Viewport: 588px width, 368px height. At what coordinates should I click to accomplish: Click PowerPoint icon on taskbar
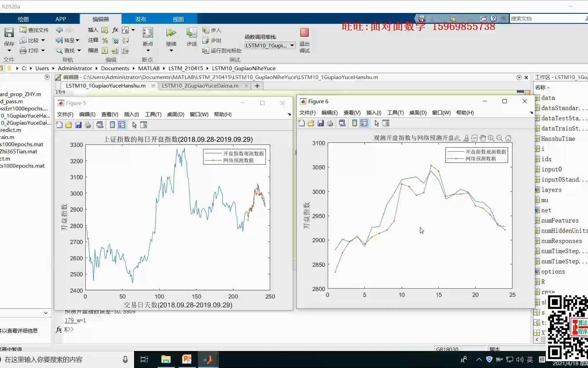(187, 359)
